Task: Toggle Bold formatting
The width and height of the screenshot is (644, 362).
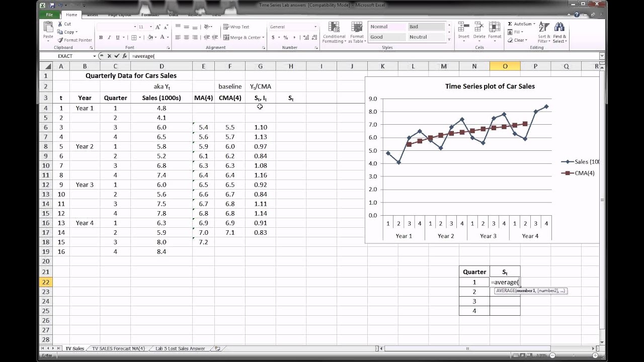Action: pyautogui.click(x=101, y=37)
